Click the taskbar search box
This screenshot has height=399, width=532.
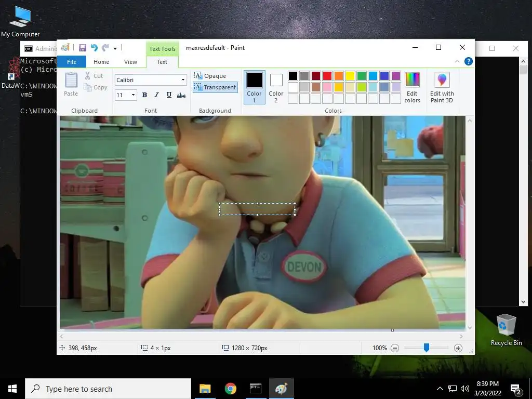point(108,389)
